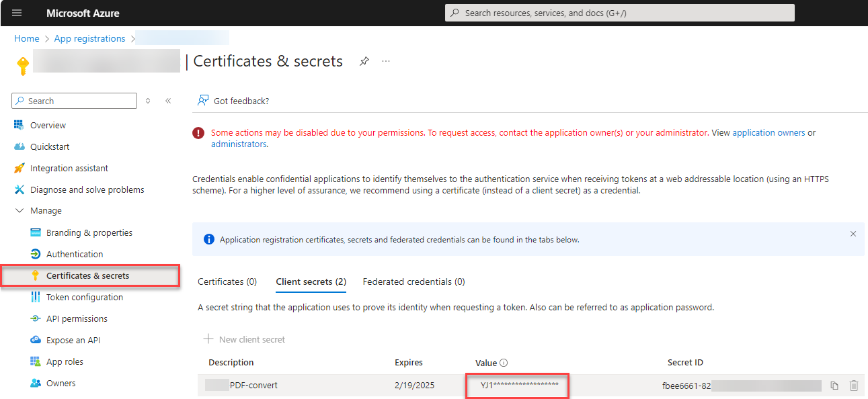The height and width of the screenshot is (399, 868).
Task: Open the Federated credentials (0) tab
Action: pos(413,282)
